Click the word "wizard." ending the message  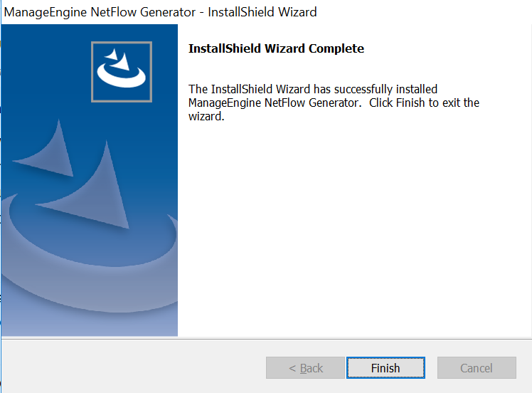206,117
